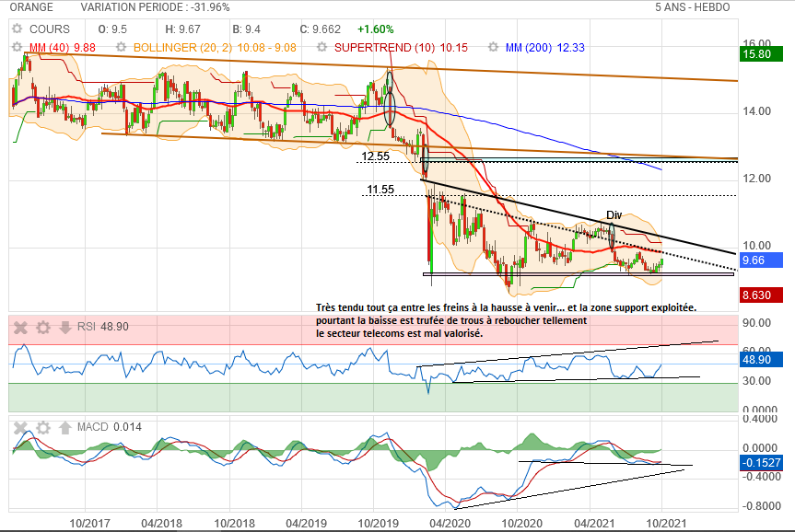Open RSI panel settings gear
Screen dimensions: 795x532
(x=43, y=328)
